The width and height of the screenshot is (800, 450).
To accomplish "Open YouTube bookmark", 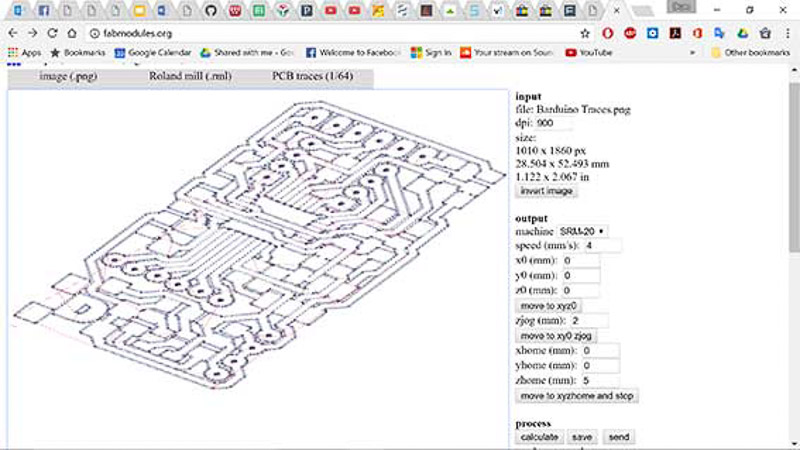I will click(x=589, y=53).
